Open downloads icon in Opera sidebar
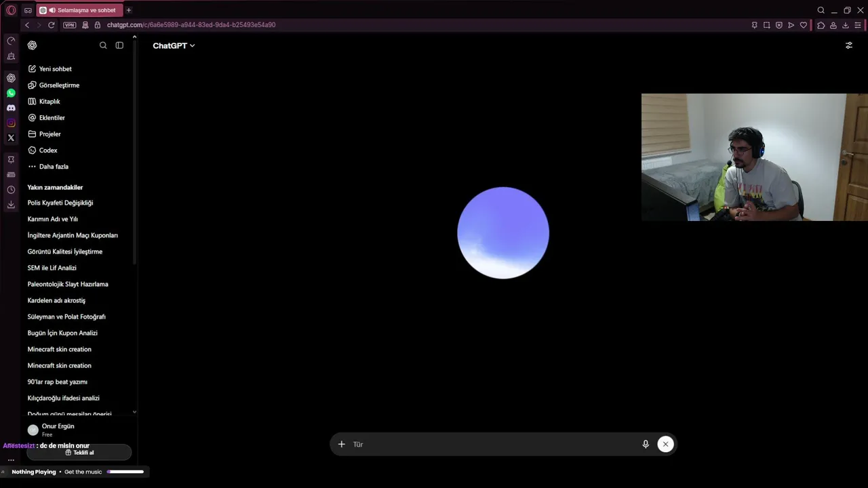868x488 pixels. click(11, 205)
